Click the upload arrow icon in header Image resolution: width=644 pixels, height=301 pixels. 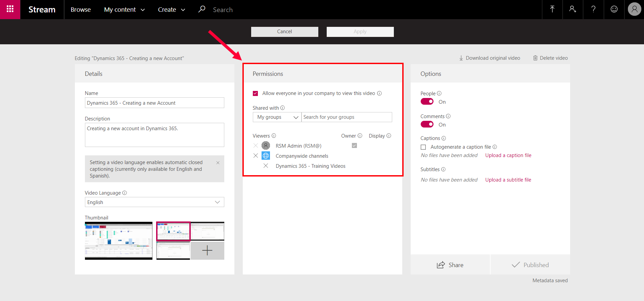pyautogui.click(x=552, y=9)
